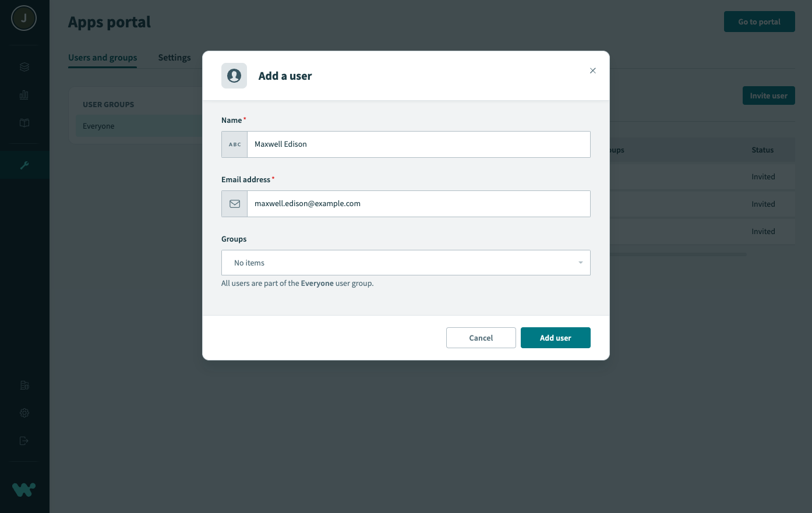Screen dimensions: 812x513
Task: Click the envelope icon beside email field
Action: (235, 204)
